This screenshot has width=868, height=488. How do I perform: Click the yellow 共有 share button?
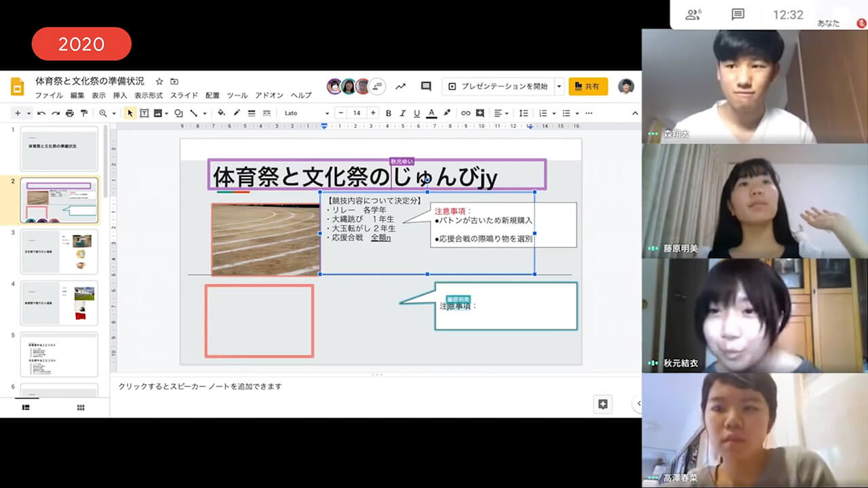(588, 87)
